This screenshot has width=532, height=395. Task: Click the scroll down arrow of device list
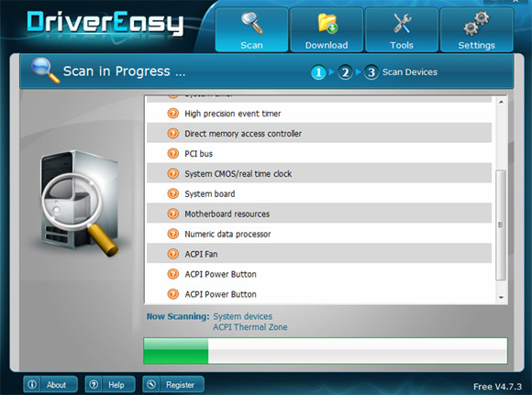tap(501, 297)
